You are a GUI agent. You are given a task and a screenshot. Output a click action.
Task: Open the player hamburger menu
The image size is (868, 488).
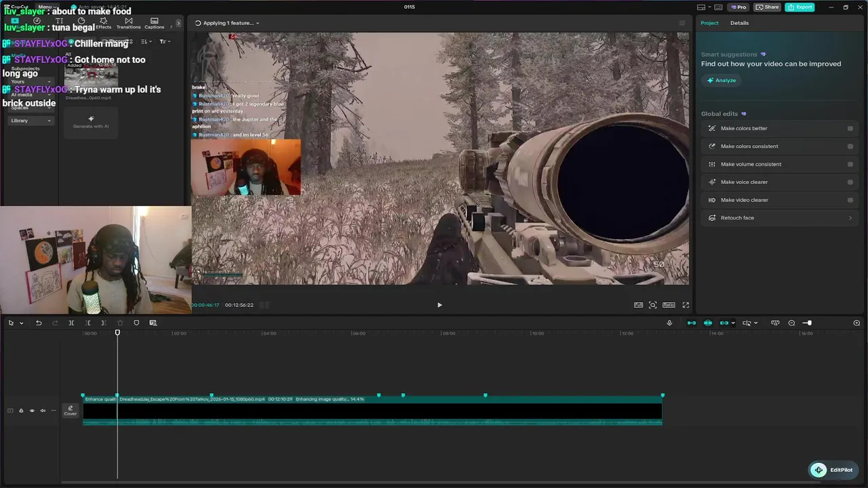(x=682, y=23)
